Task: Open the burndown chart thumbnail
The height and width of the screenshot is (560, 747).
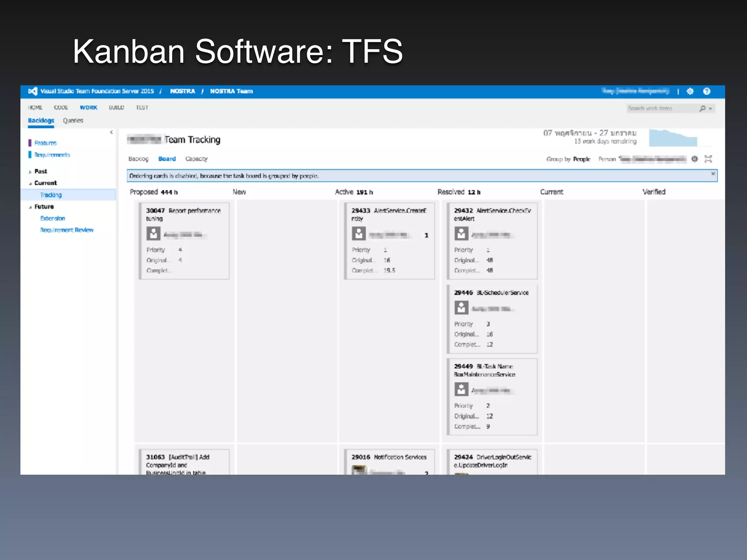Action: pos(673,138)
